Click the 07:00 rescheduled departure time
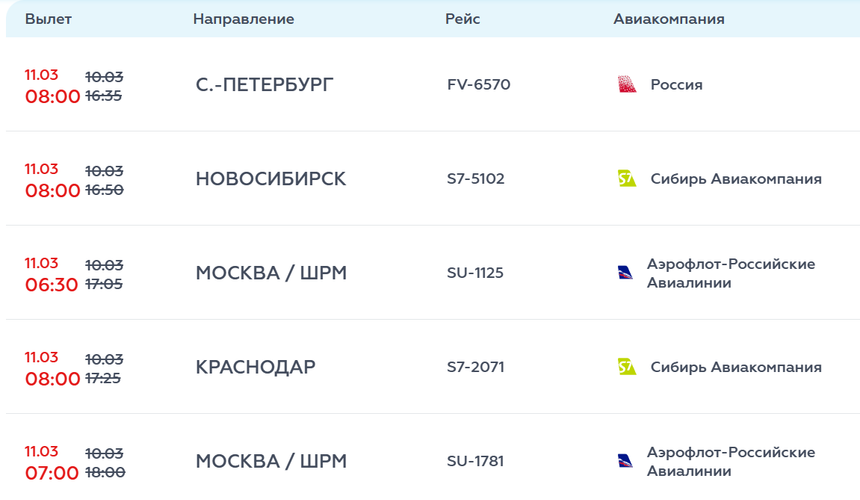The height and width of the screenshot is (500, 860). pyautogui.click(x=52, y=473)
